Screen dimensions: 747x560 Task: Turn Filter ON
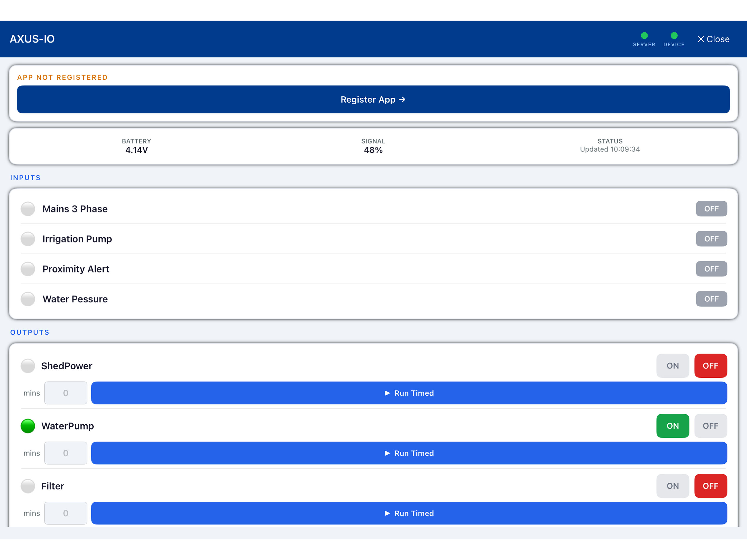[x=672, y=486]
